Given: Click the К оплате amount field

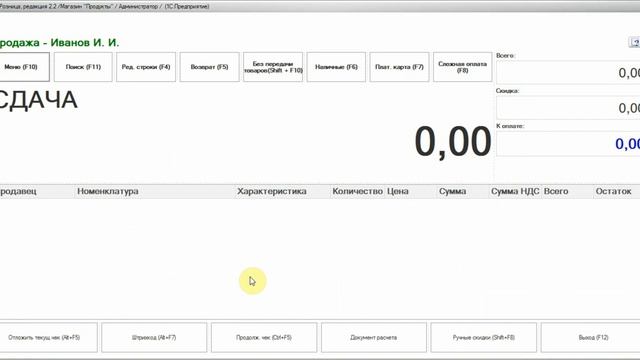Looking at the screenshot, I should pyautogui.click(x=568, y=144).
